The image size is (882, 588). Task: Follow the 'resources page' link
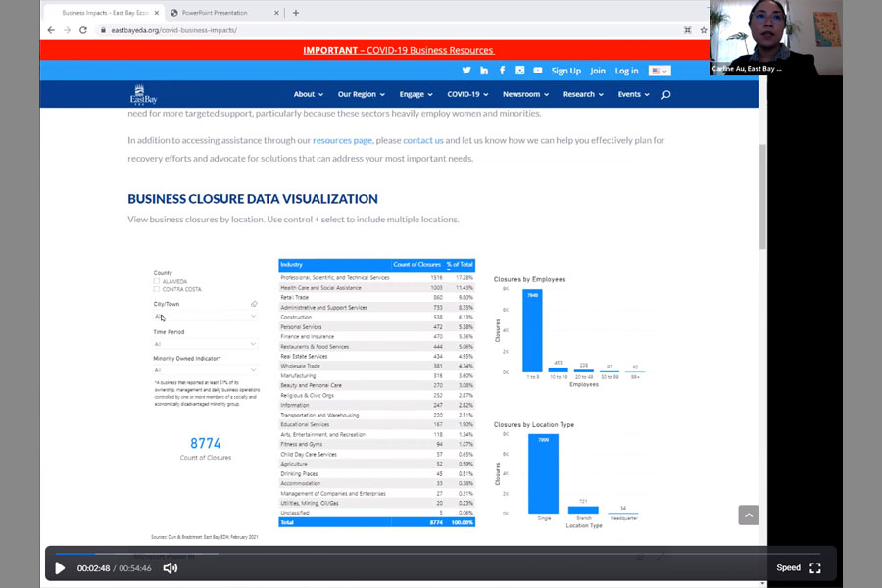(342, 140)
